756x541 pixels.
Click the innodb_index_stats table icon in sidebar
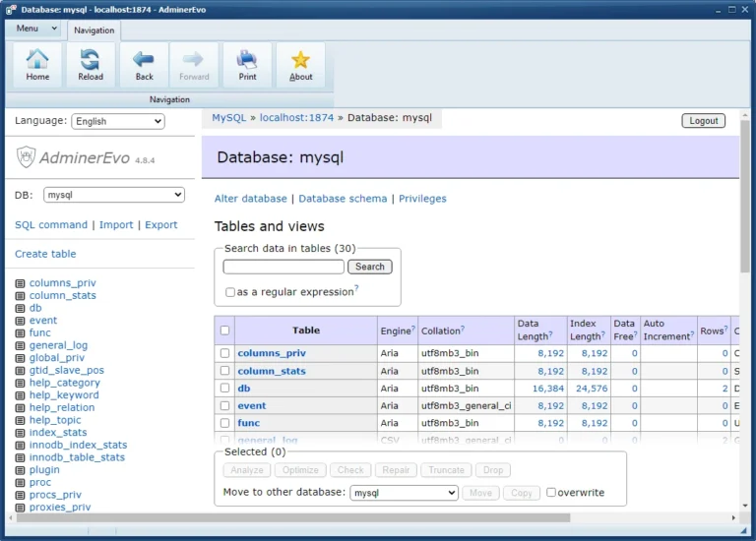point(21,446)
